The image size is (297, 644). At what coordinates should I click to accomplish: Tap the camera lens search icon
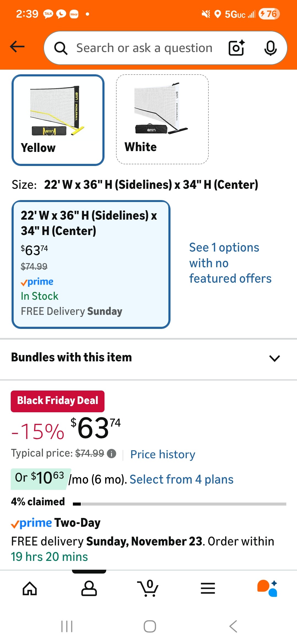(x=237, y=48)
